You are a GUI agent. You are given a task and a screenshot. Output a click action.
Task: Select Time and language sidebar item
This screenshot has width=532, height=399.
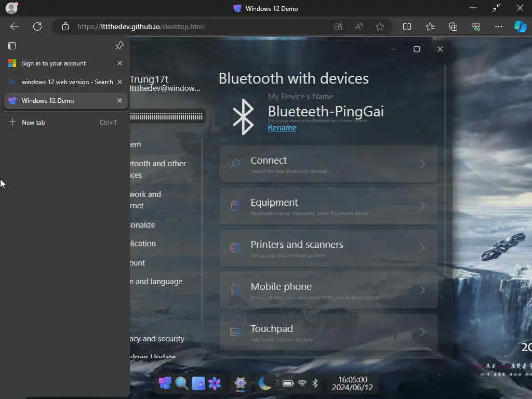coord(156,282)
